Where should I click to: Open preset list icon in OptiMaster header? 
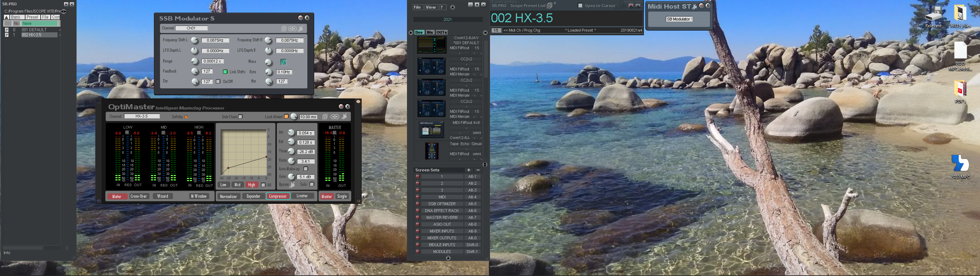pyautogui.click(x=325, y=117)
